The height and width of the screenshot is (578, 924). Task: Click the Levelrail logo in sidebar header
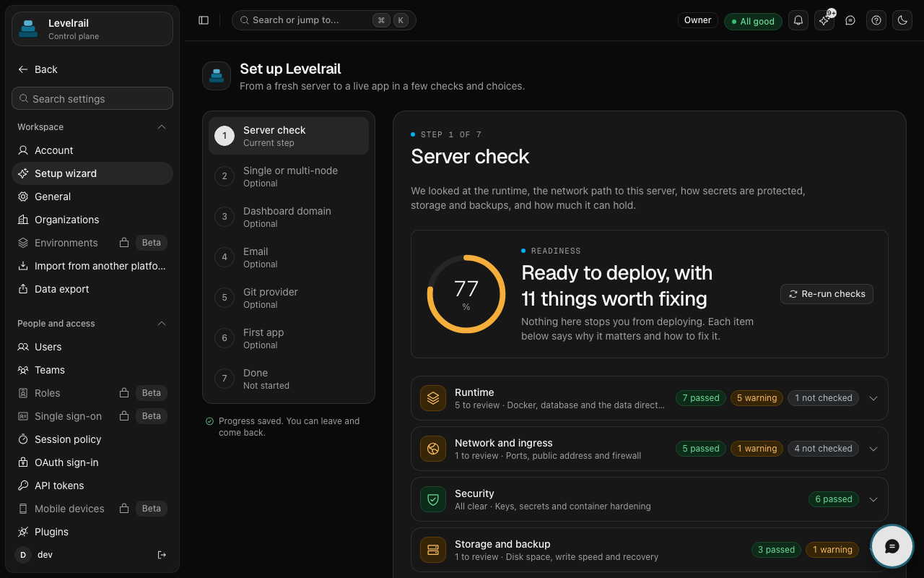pyautogui.click(x=28, y=29)
